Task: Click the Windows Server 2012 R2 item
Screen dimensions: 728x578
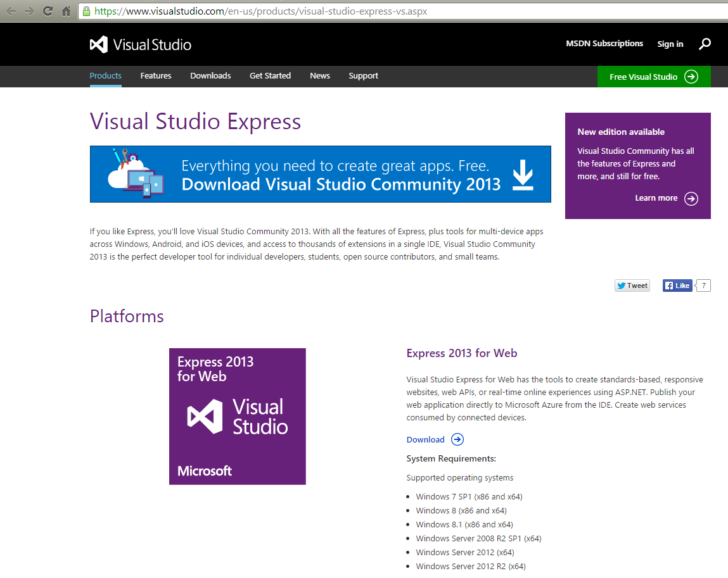Action: [x=471, y=567]
